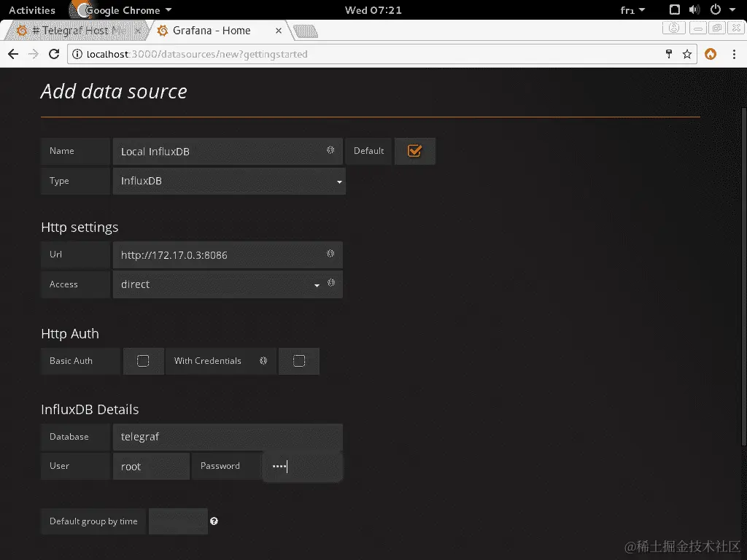Click the Add data source title
Screen dimensions: 747x560
pos(114,91)
